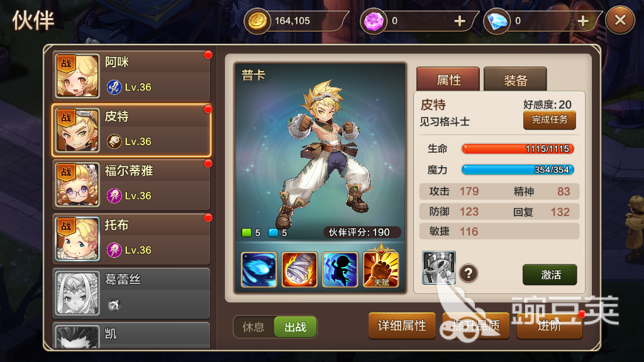Select the blue shadow dash skill
The width and height of the screenshot is (644, 362).
340,270
